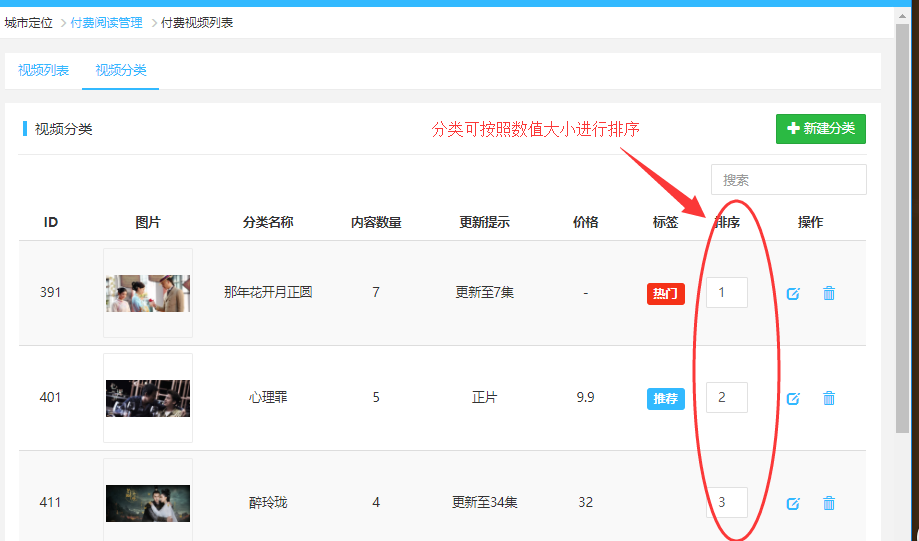Click sort order field showing 1
This screenshot has height=541, width=919.
click(726, 293)
